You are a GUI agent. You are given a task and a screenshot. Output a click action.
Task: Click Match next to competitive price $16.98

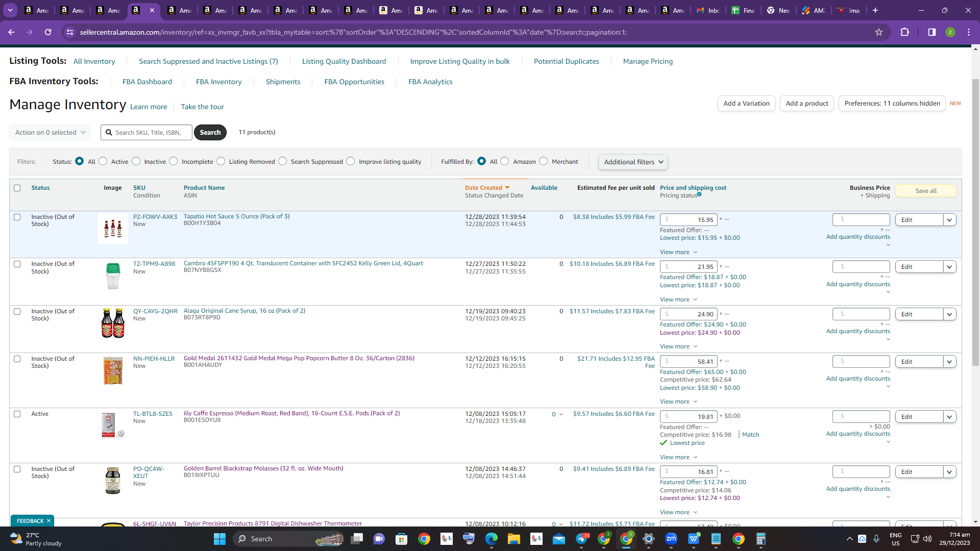click(751, 435)
